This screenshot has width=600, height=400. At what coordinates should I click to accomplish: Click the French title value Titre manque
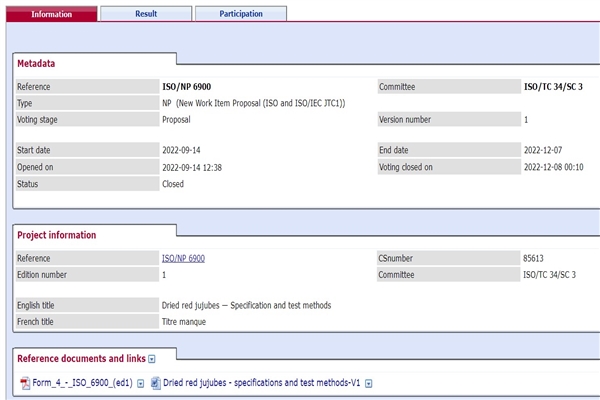[x=188, y=322]
